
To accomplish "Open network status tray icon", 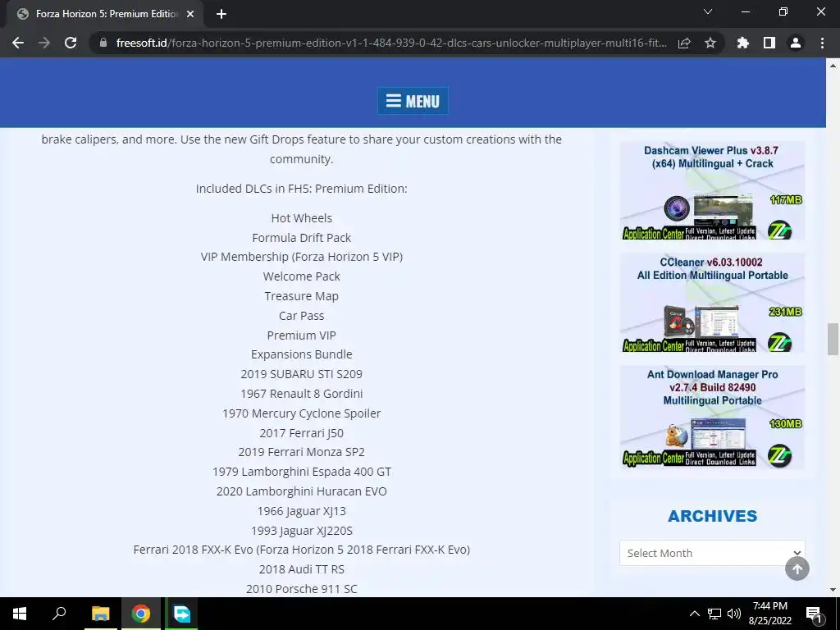I will (714, 614).
